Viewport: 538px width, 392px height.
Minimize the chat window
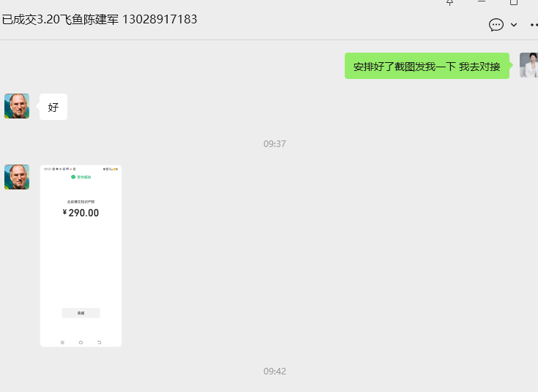482,1
